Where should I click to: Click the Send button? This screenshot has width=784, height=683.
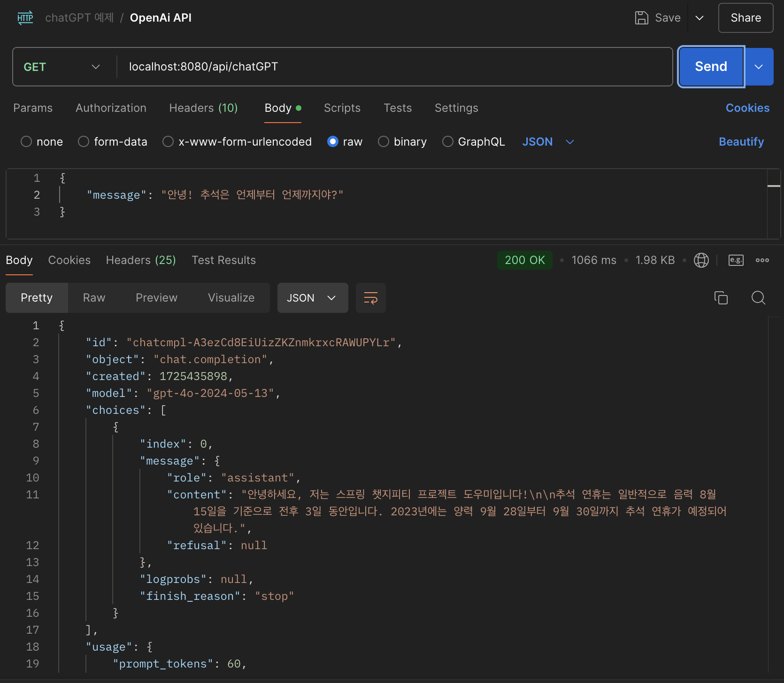tap(711, 67)
